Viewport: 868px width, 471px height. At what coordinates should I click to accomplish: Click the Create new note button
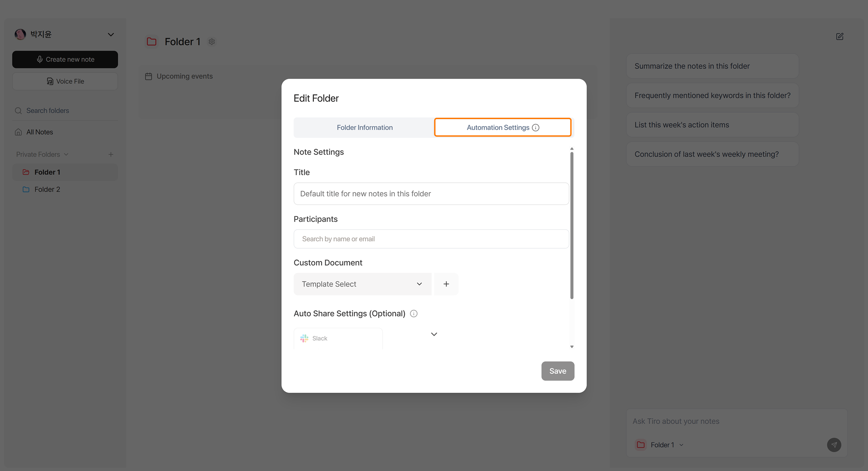coord(65,59)
